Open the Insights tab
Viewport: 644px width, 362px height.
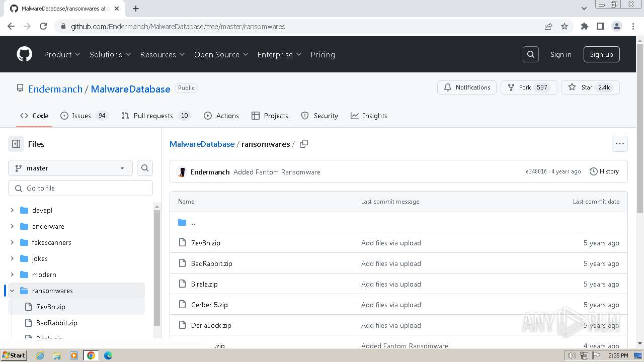369,116
